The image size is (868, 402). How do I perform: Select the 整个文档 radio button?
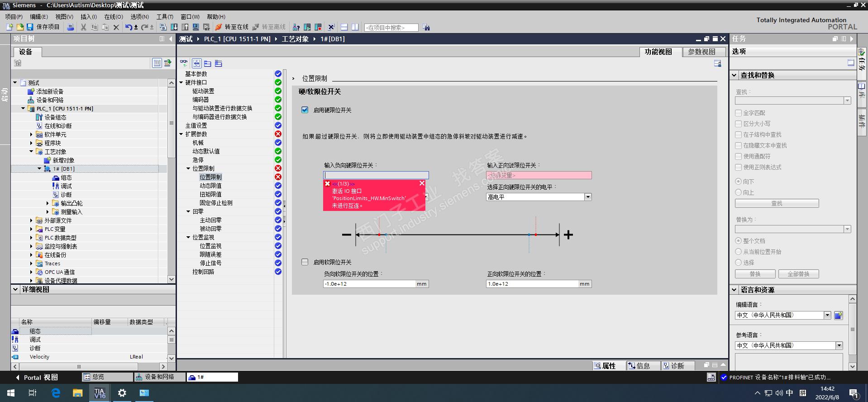pos(739,241)
